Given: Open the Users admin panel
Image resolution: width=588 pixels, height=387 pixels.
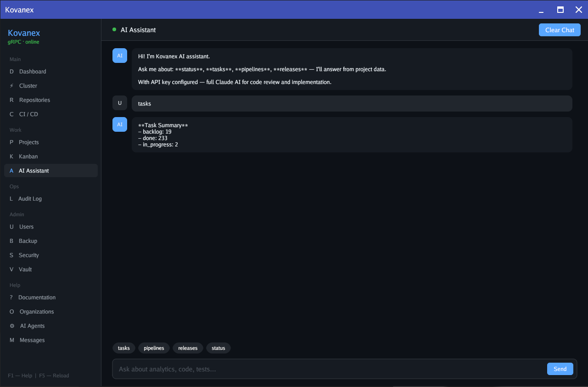Looking at the screenshot, I should [26, 226].
